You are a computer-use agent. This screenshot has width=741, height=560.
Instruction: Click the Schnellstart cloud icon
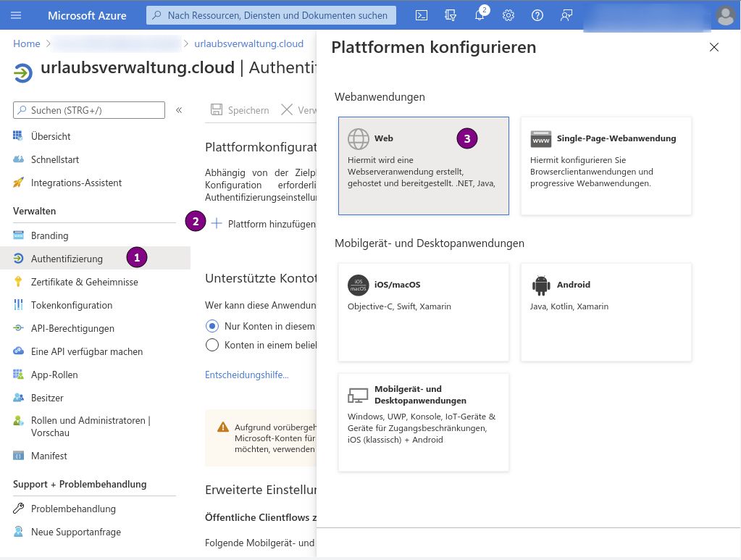pyautogui.click(x=18, y=159)
